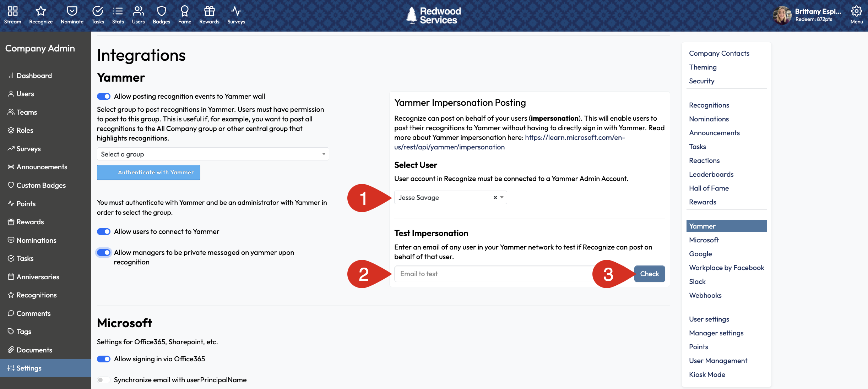Jump to Reactions settings

click(704, 160)
